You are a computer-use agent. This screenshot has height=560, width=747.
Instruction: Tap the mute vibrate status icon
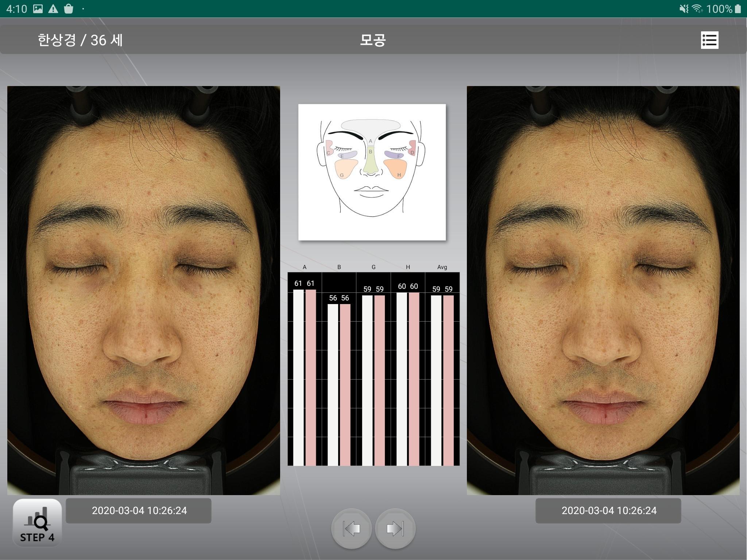pyautogui.click(x=684, y=9)
